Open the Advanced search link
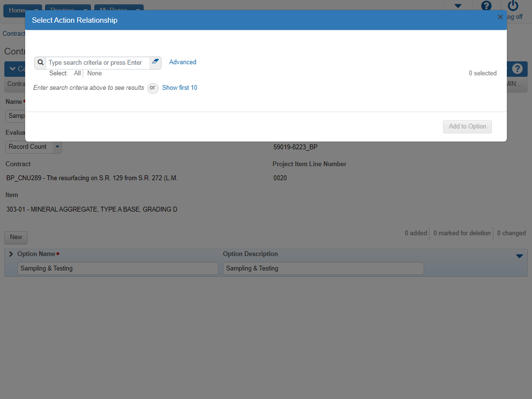The height and width of the screenshot is (399, 532). coord(182,62)
